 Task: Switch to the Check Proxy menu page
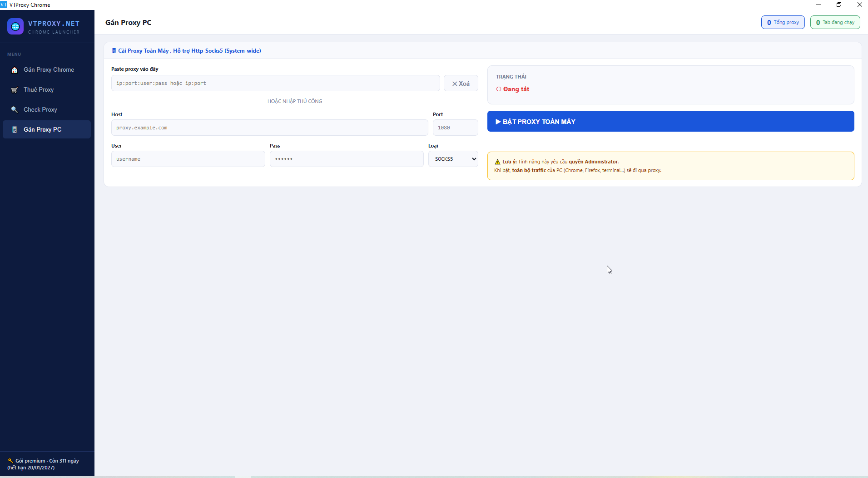tap(40, 110)
